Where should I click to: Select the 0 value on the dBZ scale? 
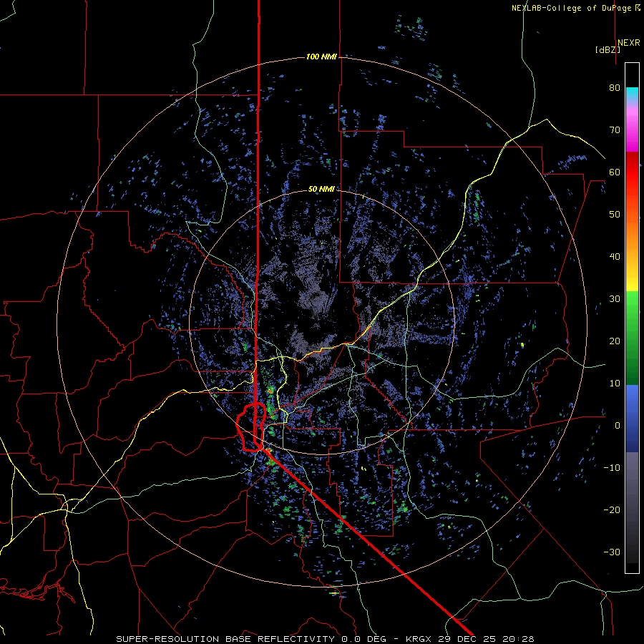click(x=618, y=426)
